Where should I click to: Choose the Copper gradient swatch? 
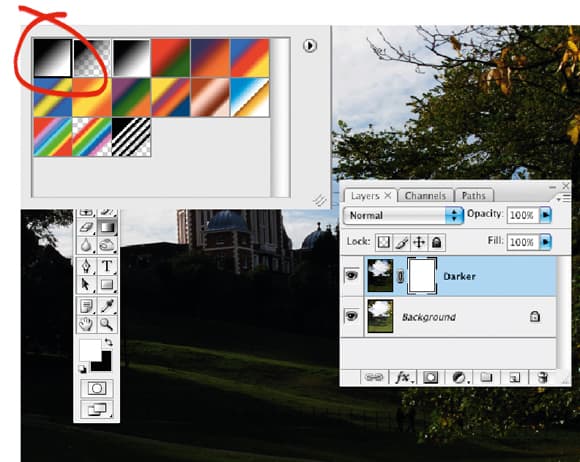coord(210,97)
